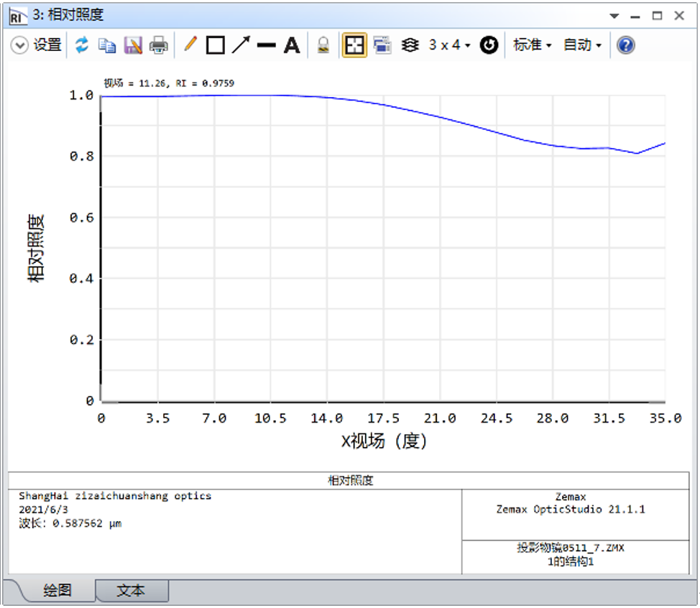
Task: Select the arrow drawing tool
Action: click(241, 45)
